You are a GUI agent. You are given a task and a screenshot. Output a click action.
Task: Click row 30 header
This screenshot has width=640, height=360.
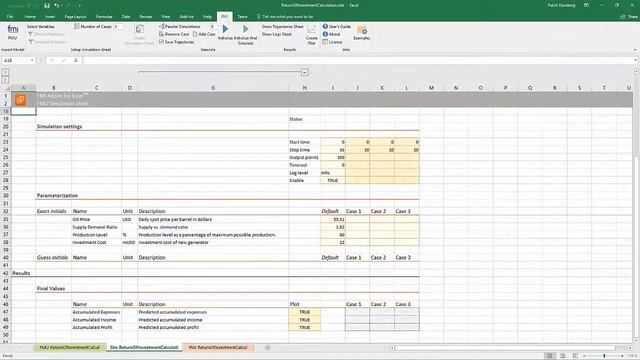[6, 196]
